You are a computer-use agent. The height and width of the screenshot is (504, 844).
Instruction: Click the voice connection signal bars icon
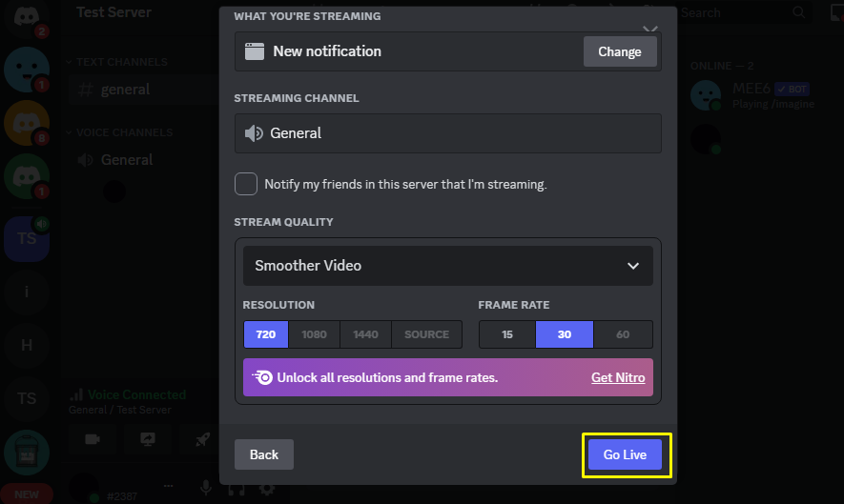coord(76,394)
